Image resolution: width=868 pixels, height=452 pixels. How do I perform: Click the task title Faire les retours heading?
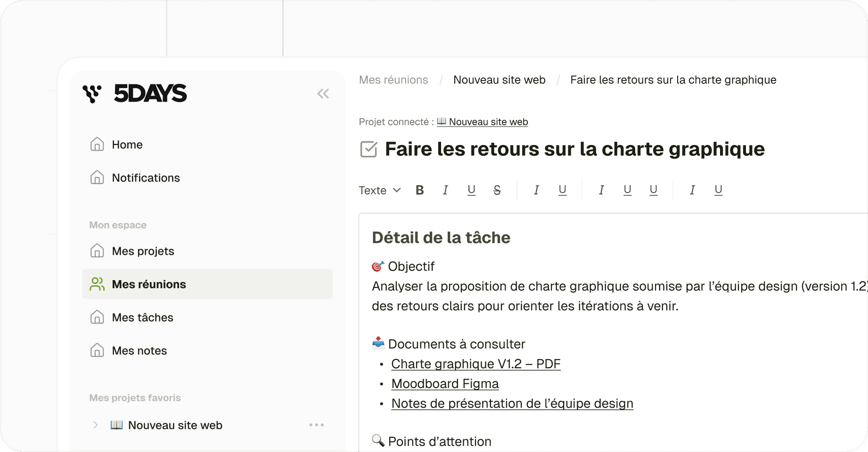tap(574, 149)
